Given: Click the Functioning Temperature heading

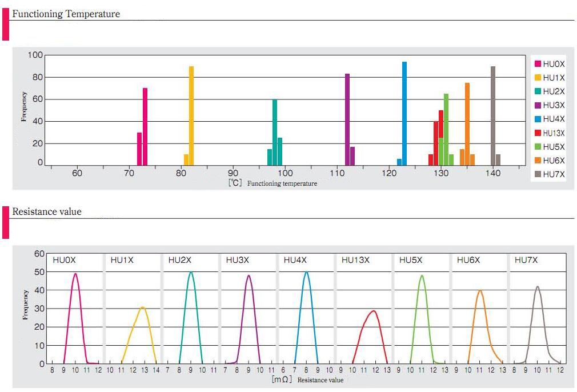Looking at the screenshot, I should click(x=66, y=14).
